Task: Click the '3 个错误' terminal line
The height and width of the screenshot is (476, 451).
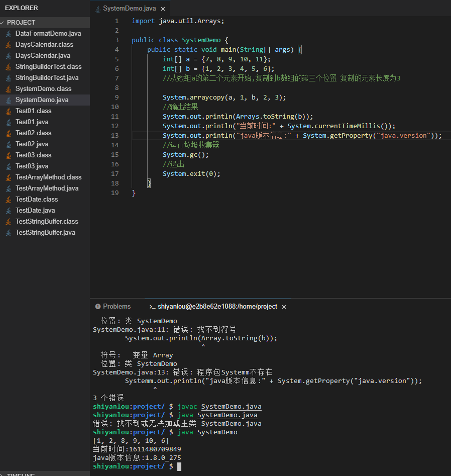Action: pos(108,398)
